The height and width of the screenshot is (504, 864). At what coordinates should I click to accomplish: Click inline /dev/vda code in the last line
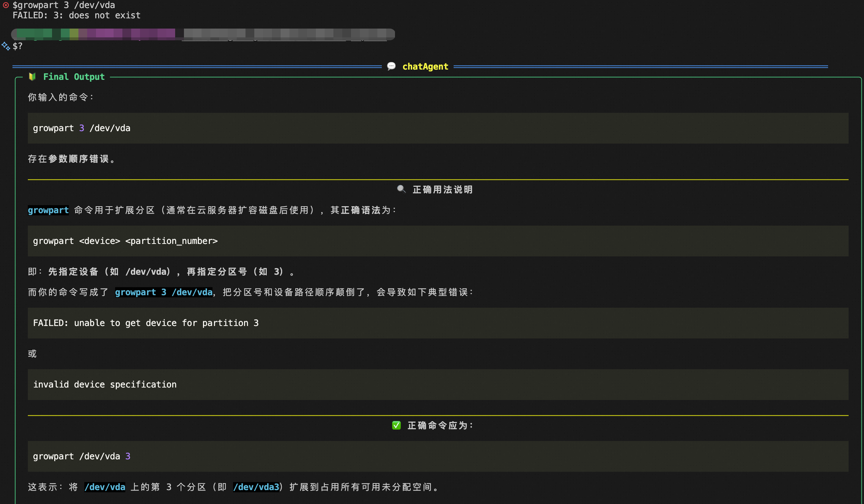point(104,487)
